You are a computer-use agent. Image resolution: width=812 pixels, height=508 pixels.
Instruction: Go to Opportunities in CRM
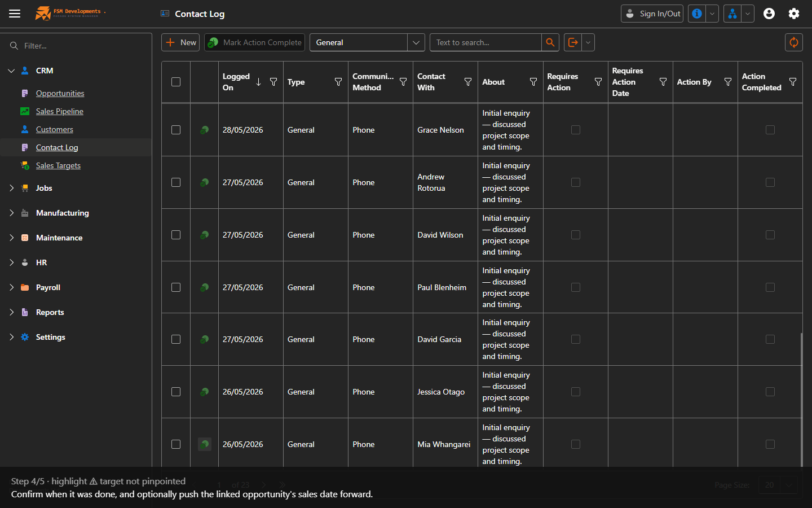click(x=60, y=93)
